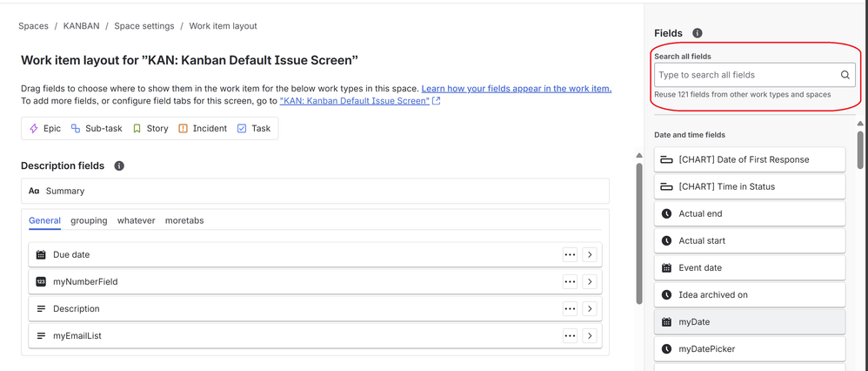Expand the myNumberField details chevron
The image size is (868, 371).
pyautogui.click(x=590, y=282)
